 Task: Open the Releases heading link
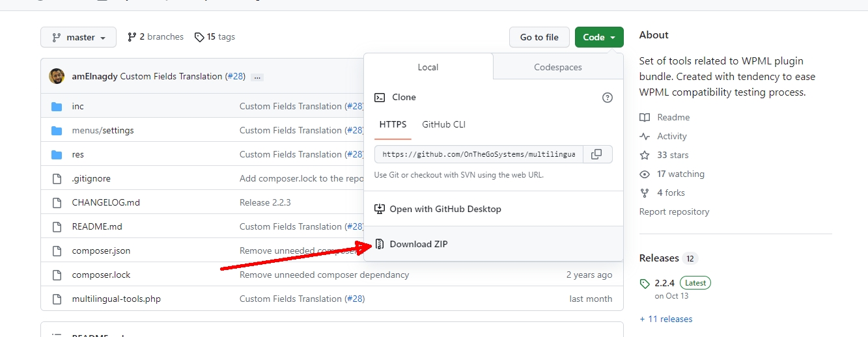pos(659,258)
